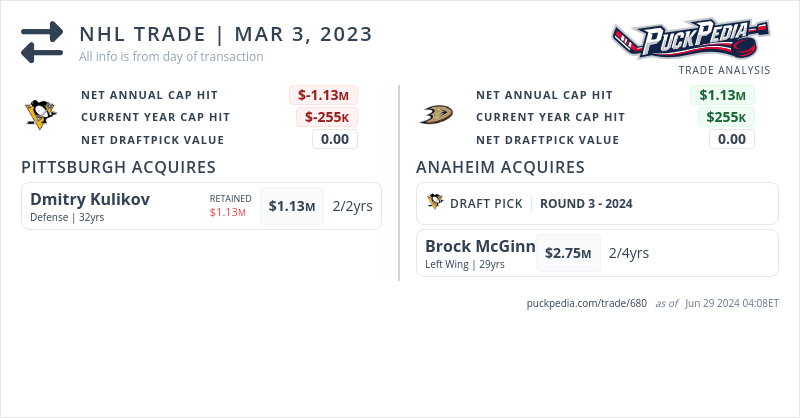The image size is (800, 418).
Task: Click the puckpedia.com/trade/680 link
Action: (586, 303)
